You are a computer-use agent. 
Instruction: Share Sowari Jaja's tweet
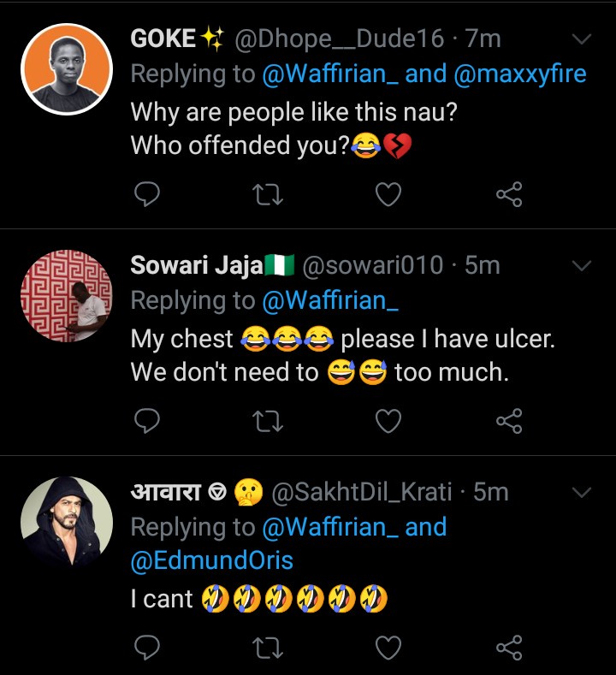coord(509,421)
